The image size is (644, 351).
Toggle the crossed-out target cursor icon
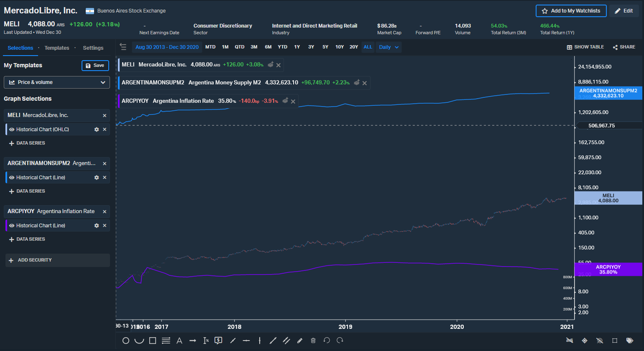[600, 341]
